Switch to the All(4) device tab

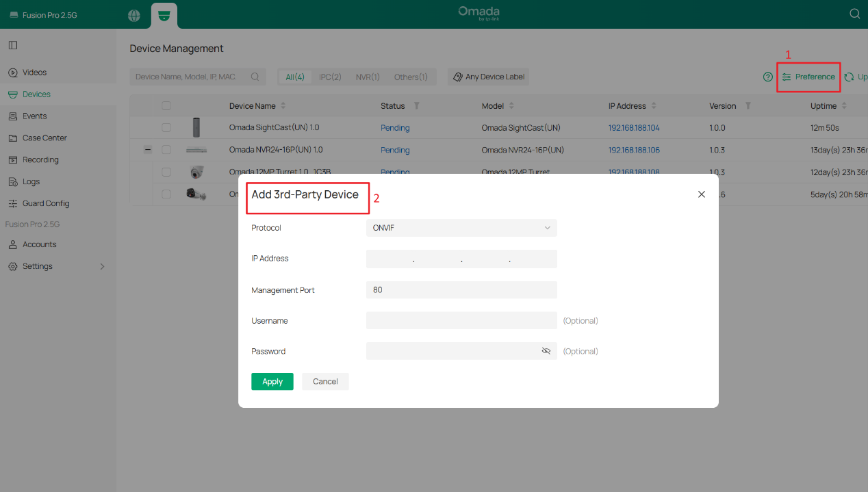click(295, 77)
